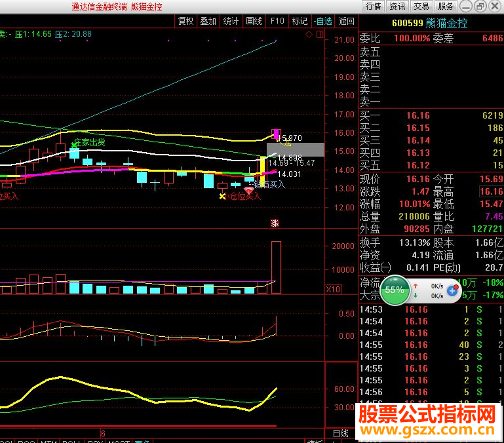Click the green 55% memory ball

[395, 290]
